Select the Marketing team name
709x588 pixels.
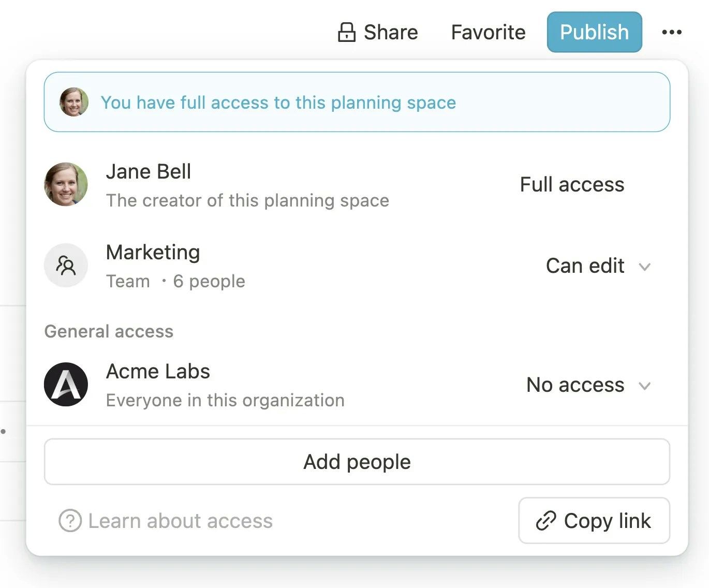coord(153,253)
